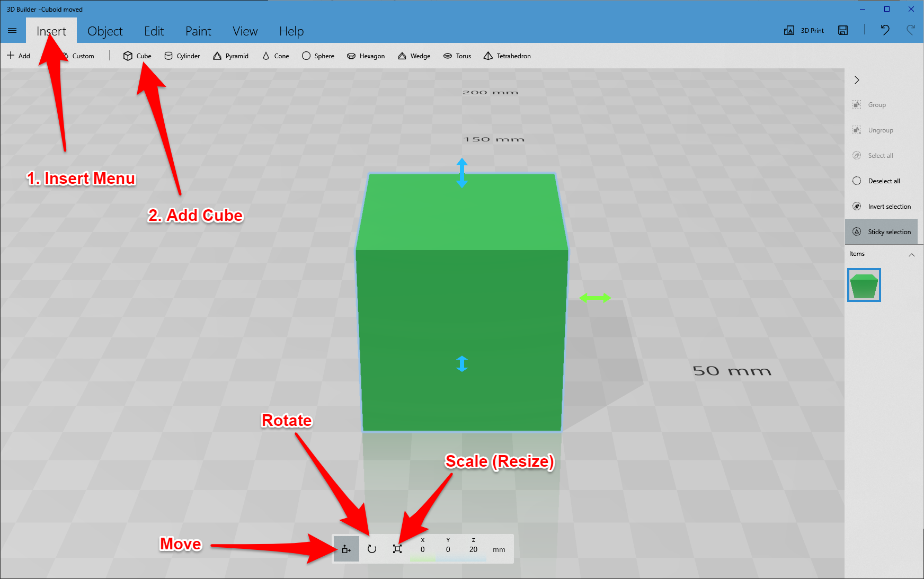Open the Paint menu
The width and height of the screenshot is (924, 579).
198,31
